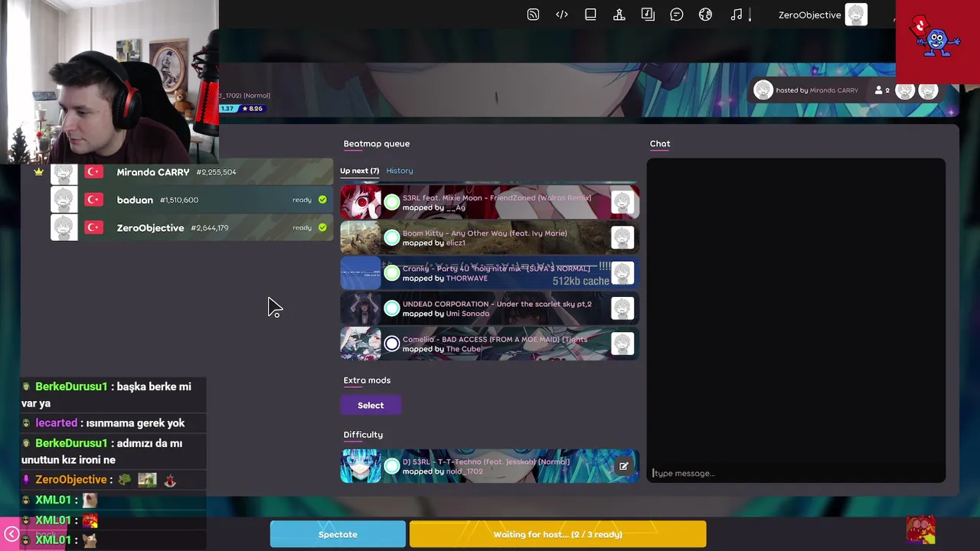Image resolution: width=980 pixels, height=551 pixels.
Task: Open host profile link Miranda CARRY
Action: click(x=834, y=90)
